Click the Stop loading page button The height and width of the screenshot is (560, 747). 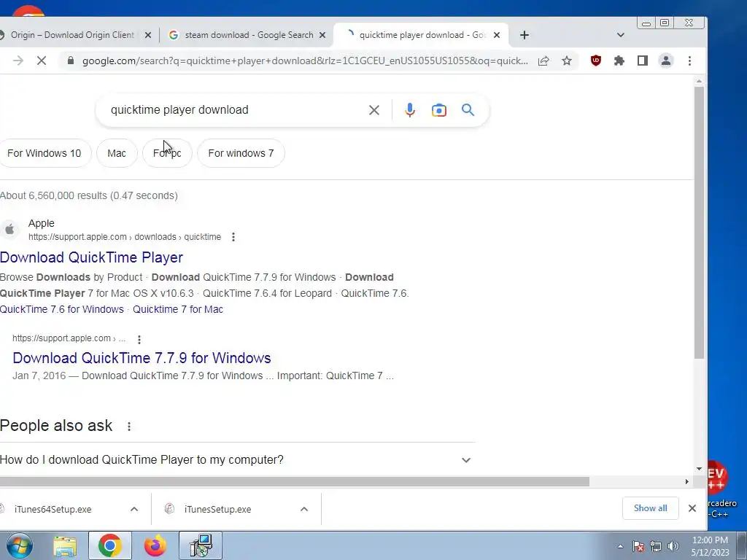(x=42, y=61)
